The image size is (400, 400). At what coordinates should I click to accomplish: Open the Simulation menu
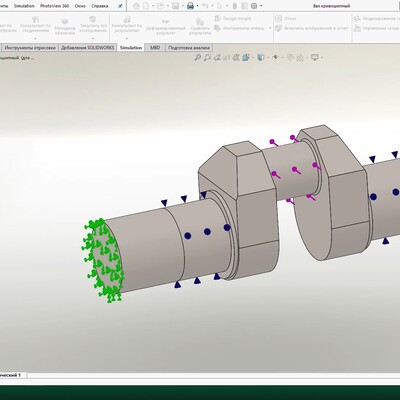point(24,6)
